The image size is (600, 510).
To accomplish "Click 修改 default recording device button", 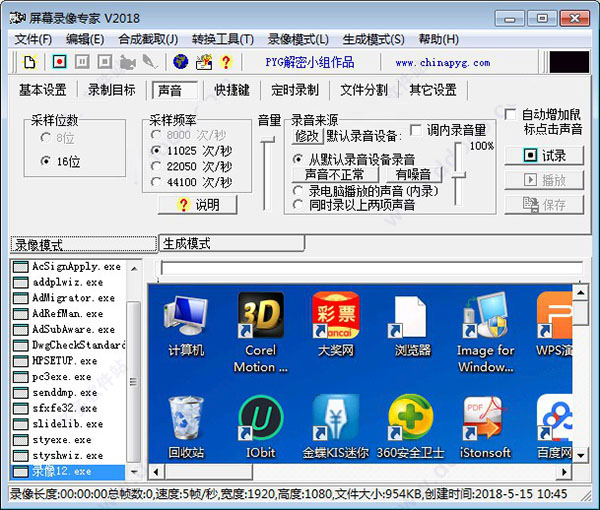I will click(307, 136).
